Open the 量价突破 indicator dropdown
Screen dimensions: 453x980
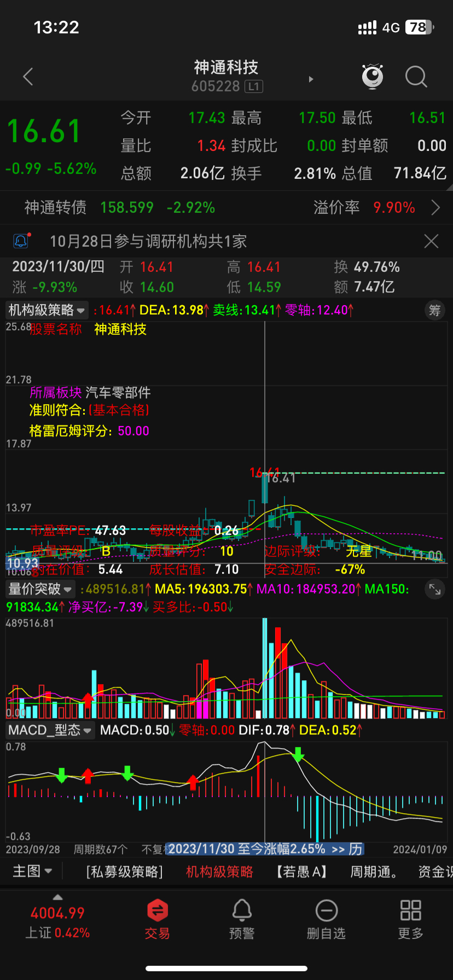pos(40,589)
